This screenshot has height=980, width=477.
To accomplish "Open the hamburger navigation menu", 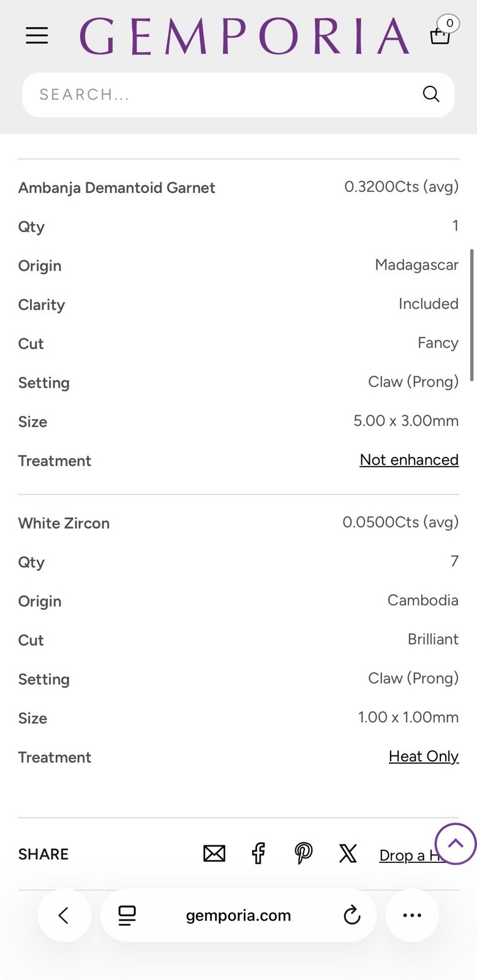I will (x=37, y=36).
